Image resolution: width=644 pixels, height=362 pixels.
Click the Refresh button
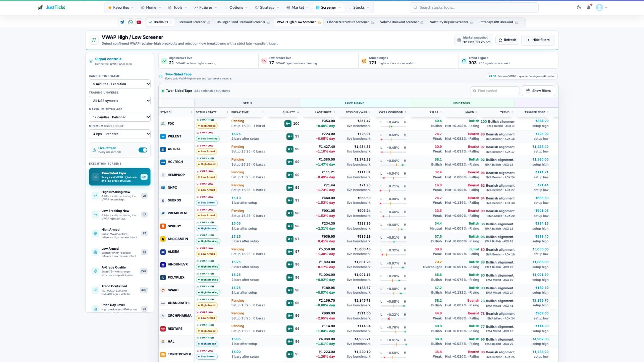pyautogui.click(x=507, y=40)
